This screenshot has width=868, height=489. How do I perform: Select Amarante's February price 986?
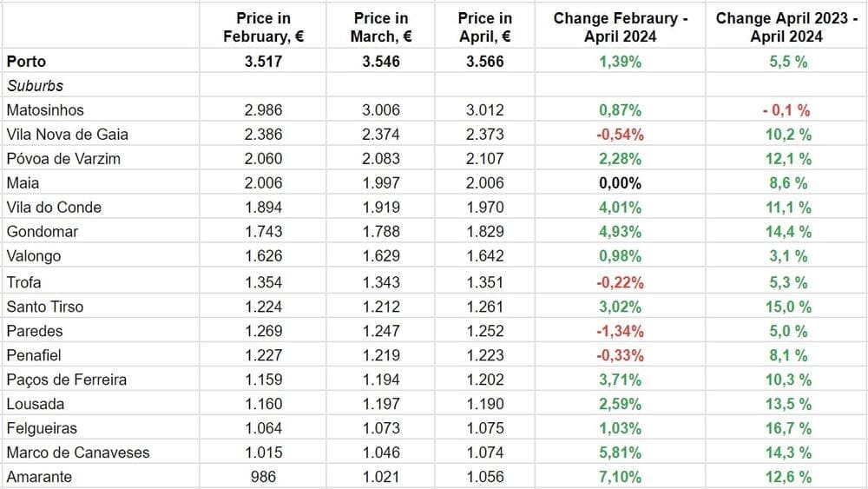coord(263,477)
